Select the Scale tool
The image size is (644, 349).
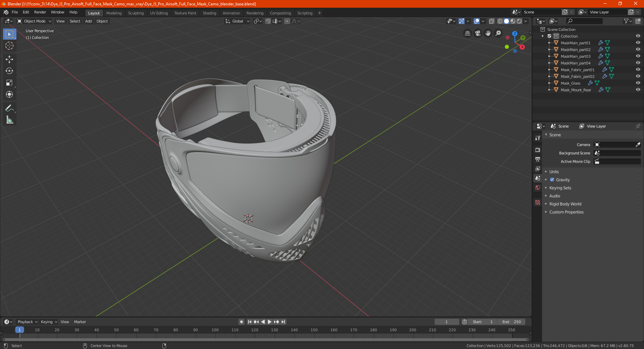tap(9, 83)
